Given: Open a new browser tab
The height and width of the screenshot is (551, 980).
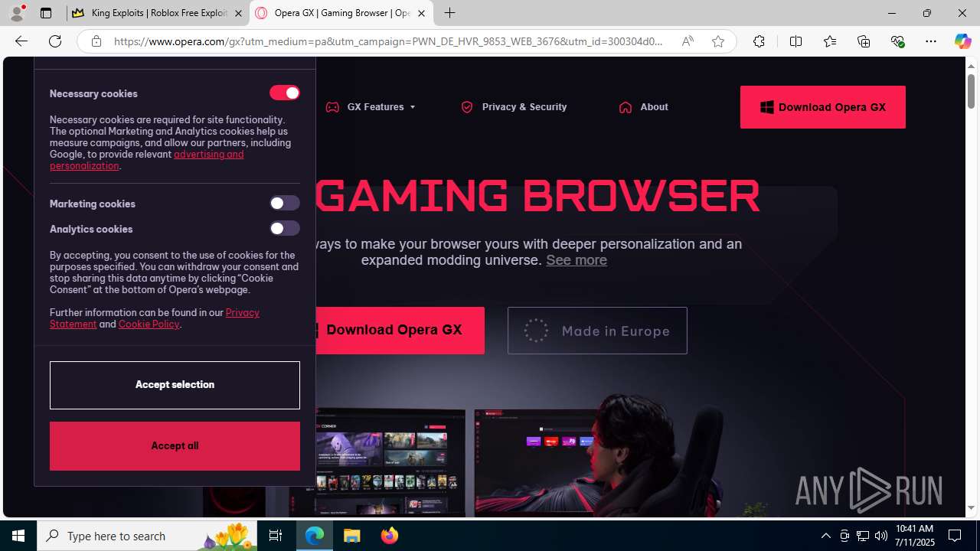Looking at the screenshot, I should click(449, 13).
